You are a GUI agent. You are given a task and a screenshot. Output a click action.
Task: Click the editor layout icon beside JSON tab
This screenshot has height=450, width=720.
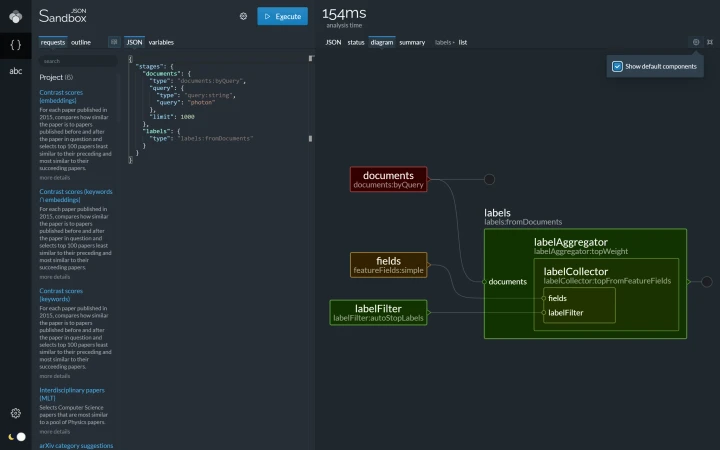(x=114, y=42)
